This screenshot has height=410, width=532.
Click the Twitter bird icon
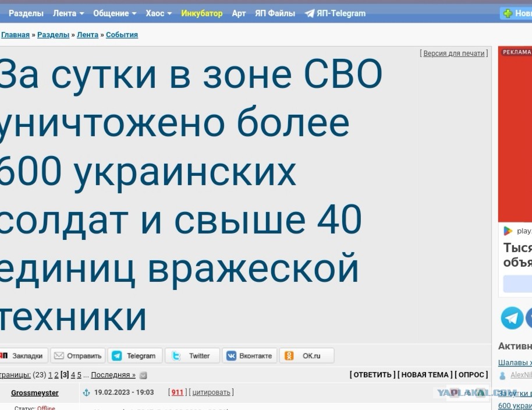176,356
